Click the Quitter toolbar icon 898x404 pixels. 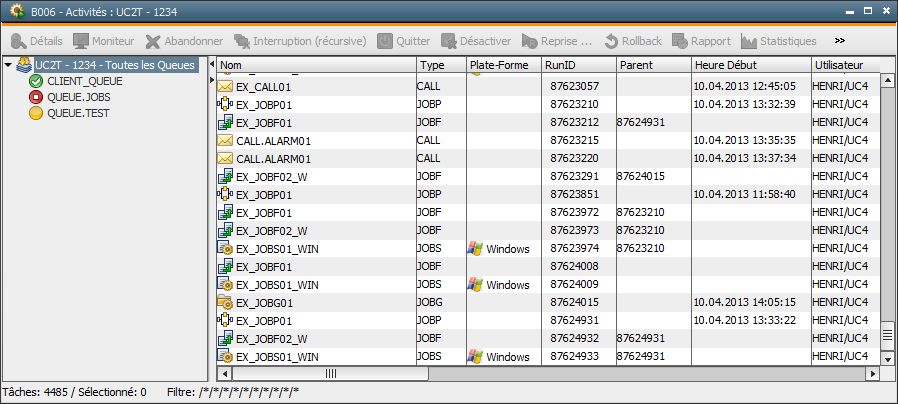385,41
